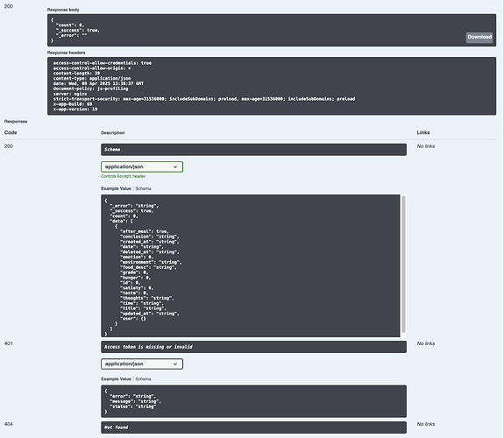Viewport: 504px width, 438px height.
Task: Click "taste": 0 line
Action: (134, 293)
